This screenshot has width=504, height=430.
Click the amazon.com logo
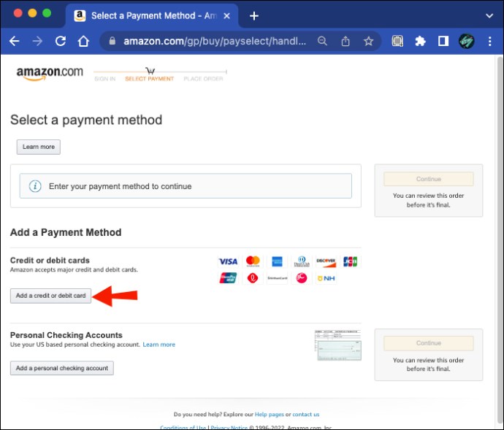pos(50,73)
